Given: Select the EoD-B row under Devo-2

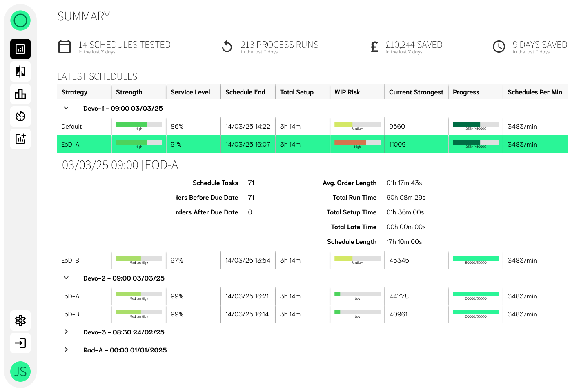Looking at the screenshot, I should tap(84, 314).
